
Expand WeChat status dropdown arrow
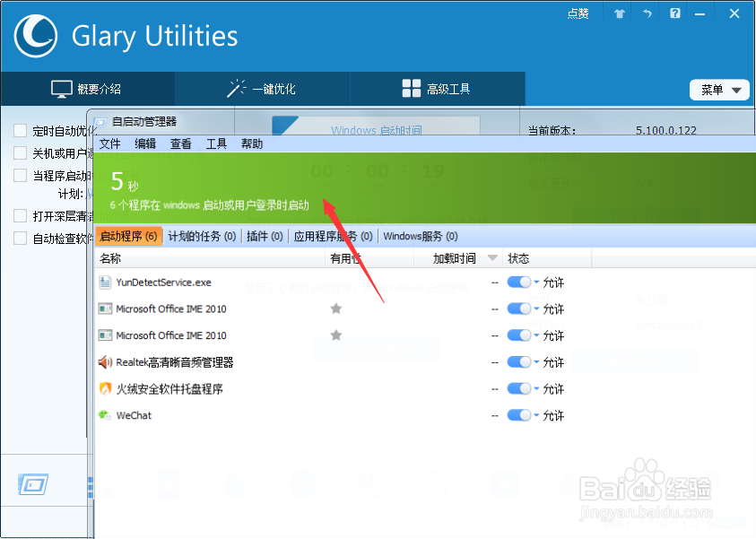point(536,414)
